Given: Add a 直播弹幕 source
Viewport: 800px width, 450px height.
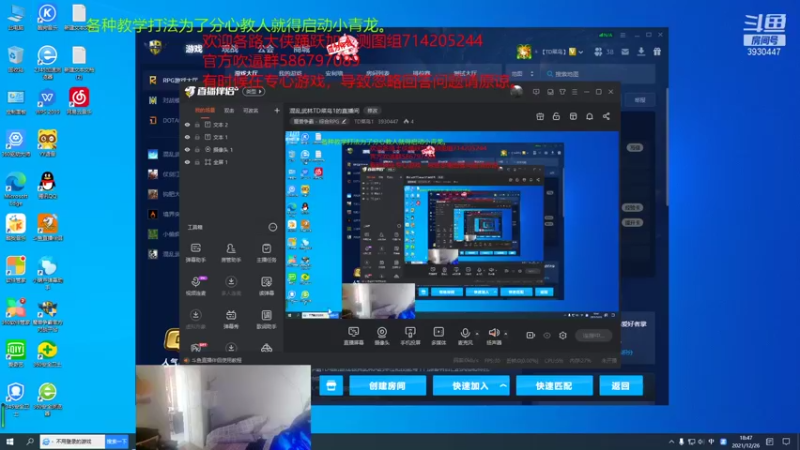Looking at the screenshot, I should click(353, 336).
